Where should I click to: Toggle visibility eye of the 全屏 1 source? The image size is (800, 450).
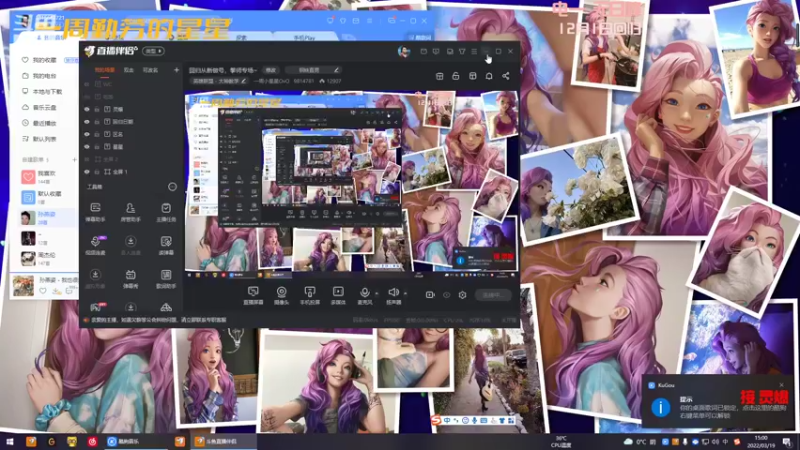87,172
